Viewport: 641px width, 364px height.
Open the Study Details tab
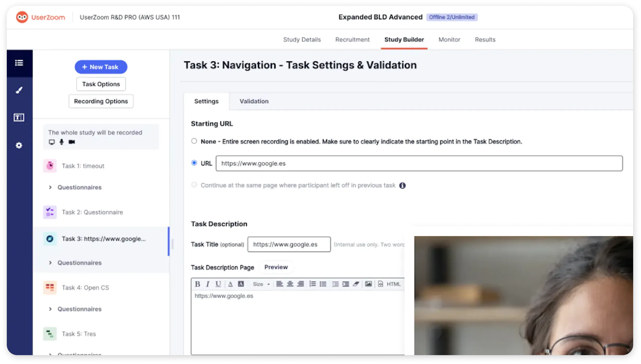302,39
